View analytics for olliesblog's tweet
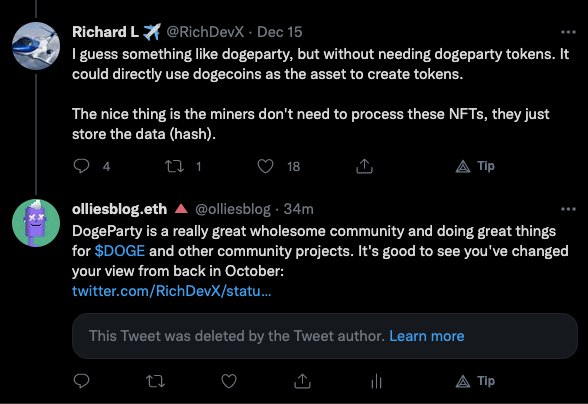Image resolution: width=588 pixels, height=404 pixels. point(376,381)
